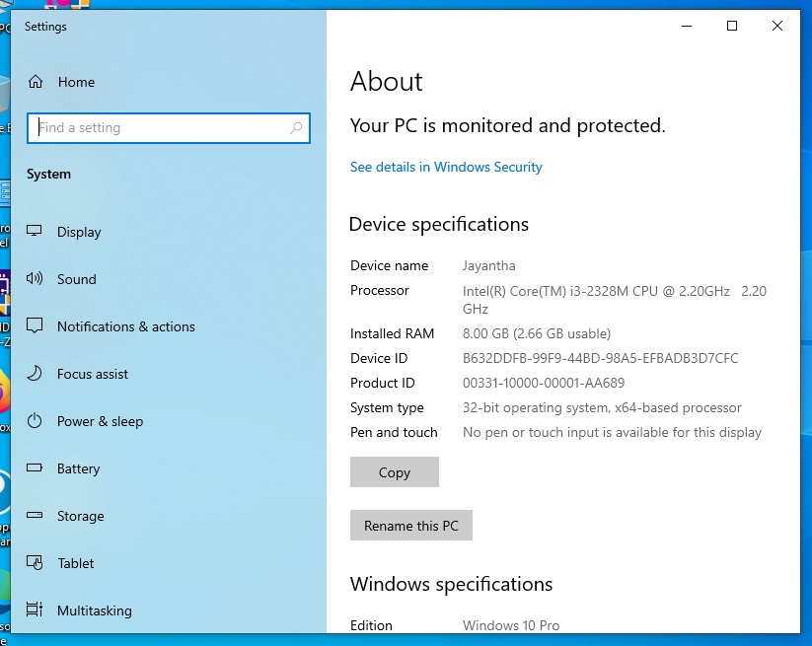Select Notifications & actions
The height and width of the screenshot is (646, 812).
click(126, 326)
